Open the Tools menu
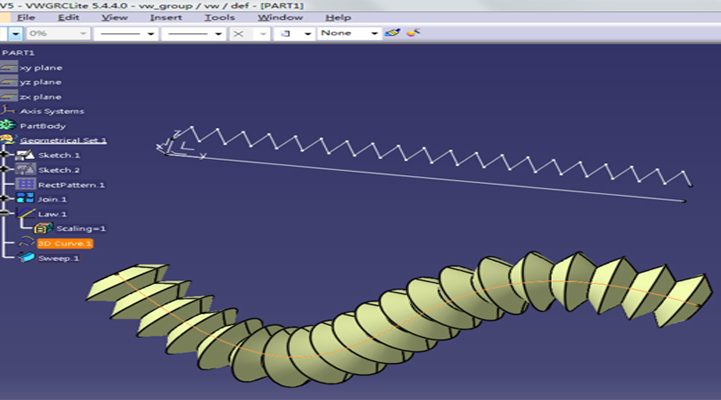Image resolution: width=721 pixels, height=400 pixels. click(220, 17)
